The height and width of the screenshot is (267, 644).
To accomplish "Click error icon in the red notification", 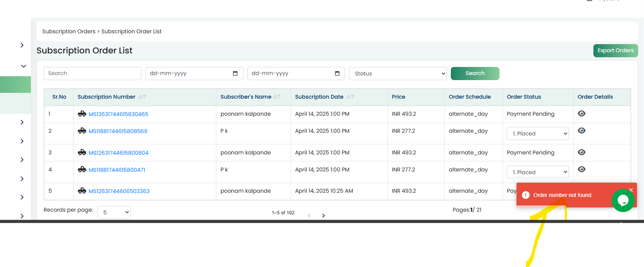I will click(525, 195).
